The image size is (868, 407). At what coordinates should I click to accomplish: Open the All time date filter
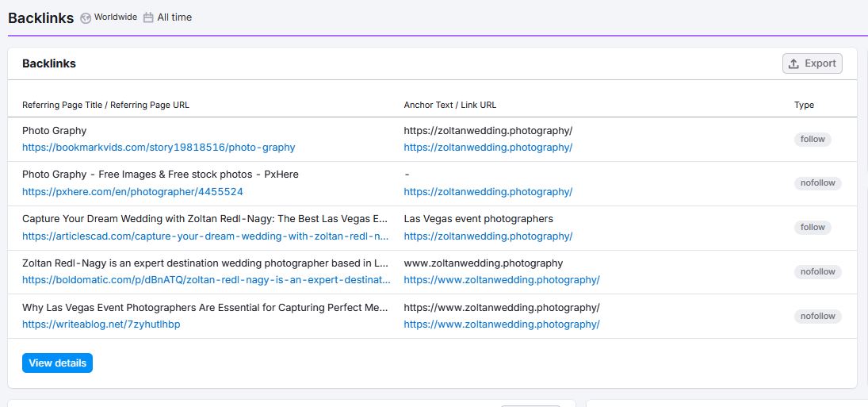pyautogui.click(x=168, y=17)
